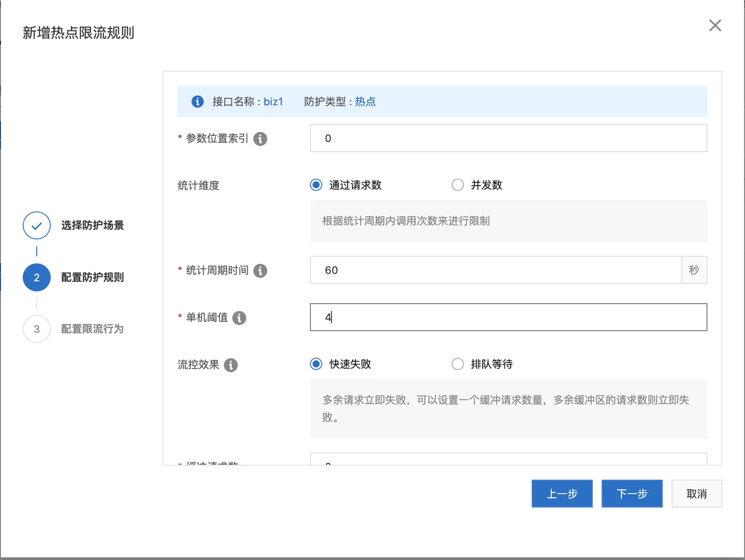The height and width of the screenshot is (560, 745).
Task: Click step 2 circle 配置防护规则
Action: click(x=37, y=278)
